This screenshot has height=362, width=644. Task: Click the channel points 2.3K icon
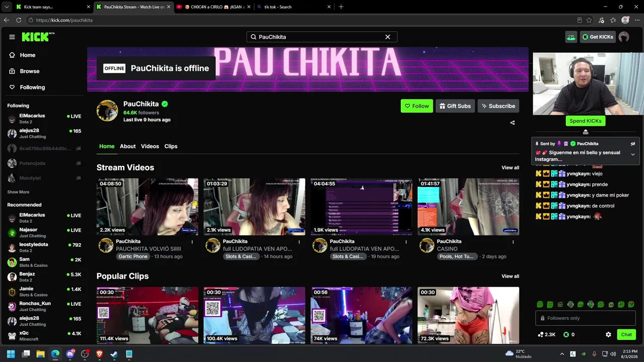point(541,334)
